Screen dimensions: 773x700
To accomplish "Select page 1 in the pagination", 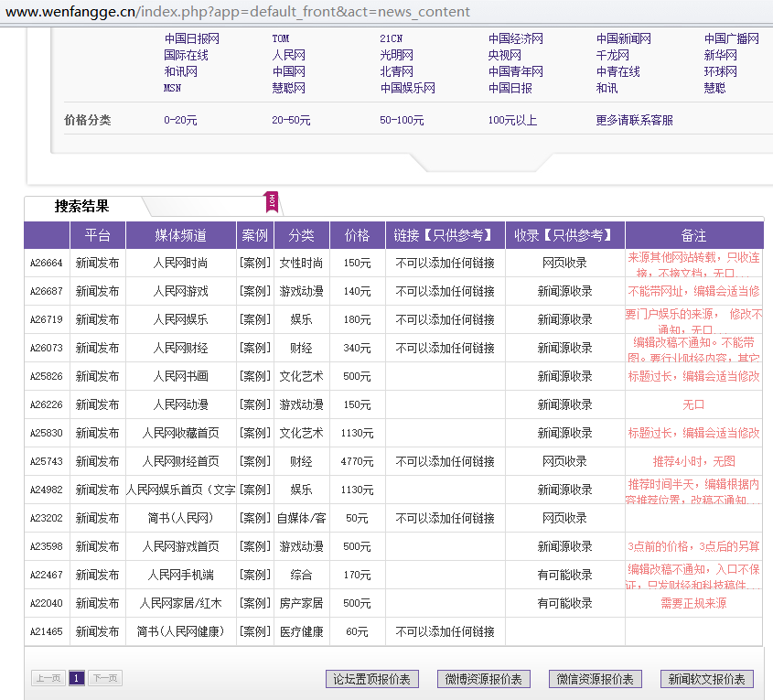I will [77, 678].
